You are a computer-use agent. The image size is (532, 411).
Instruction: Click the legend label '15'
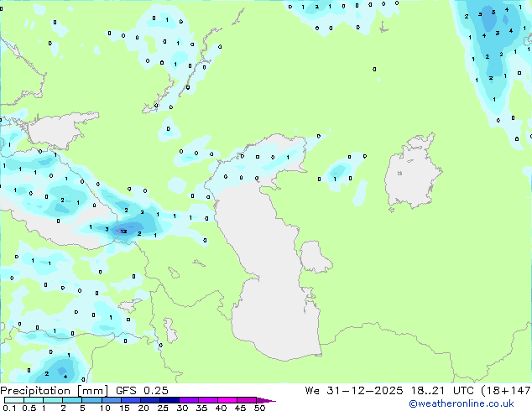pos(124,408)
